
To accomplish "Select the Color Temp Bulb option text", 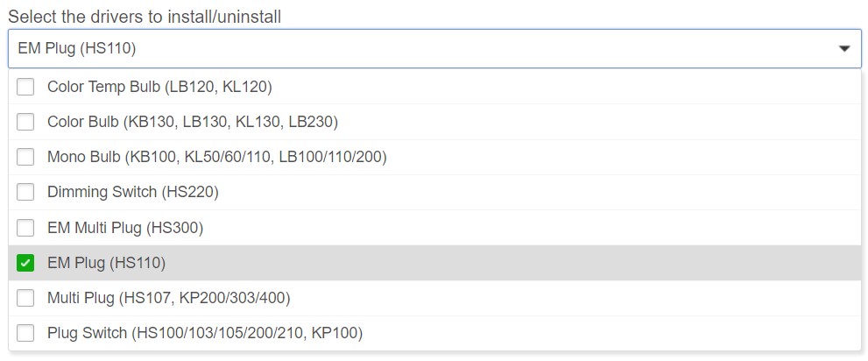I will (x=159, y=87).
